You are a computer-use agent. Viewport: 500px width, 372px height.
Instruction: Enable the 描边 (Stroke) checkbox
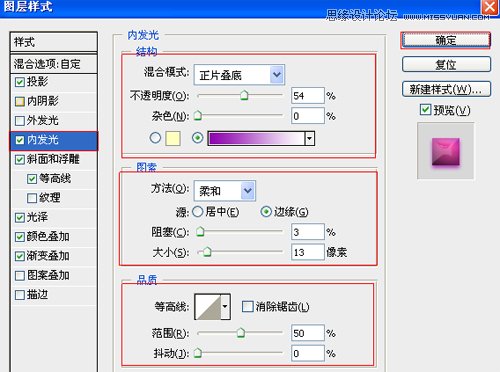click(20, 295)
